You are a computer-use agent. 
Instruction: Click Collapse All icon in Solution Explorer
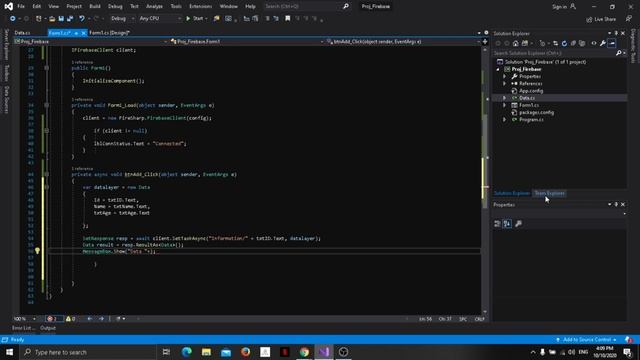573,43
